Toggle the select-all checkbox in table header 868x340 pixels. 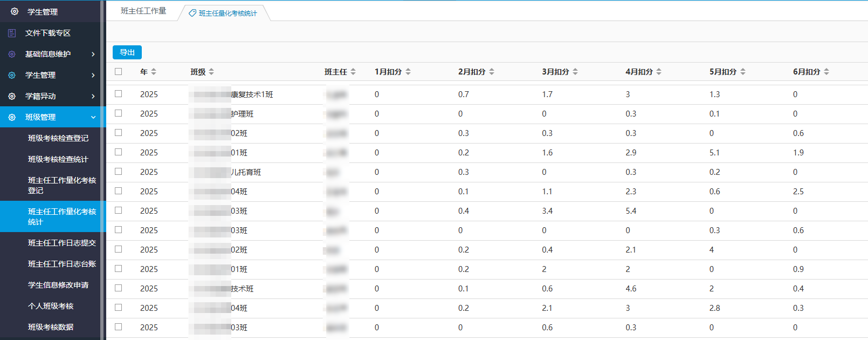pyautogui.click(x=119, y=72)
